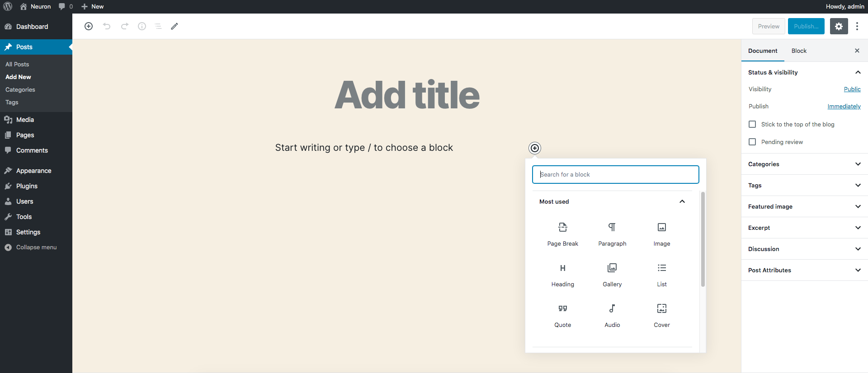The height and width of the screenshot is (373, 868).
Task: Enable Stick to the top of the blog
Action: click(752, 124)
